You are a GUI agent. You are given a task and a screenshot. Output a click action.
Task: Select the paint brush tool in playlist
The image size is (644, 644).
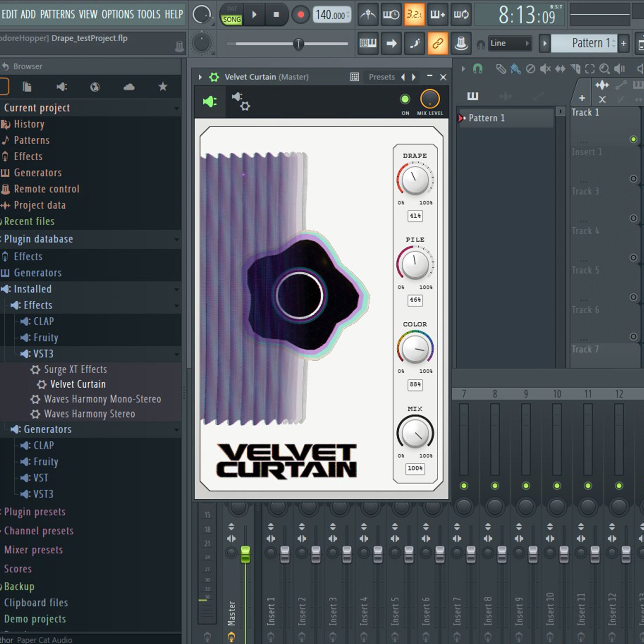(515, 69)
